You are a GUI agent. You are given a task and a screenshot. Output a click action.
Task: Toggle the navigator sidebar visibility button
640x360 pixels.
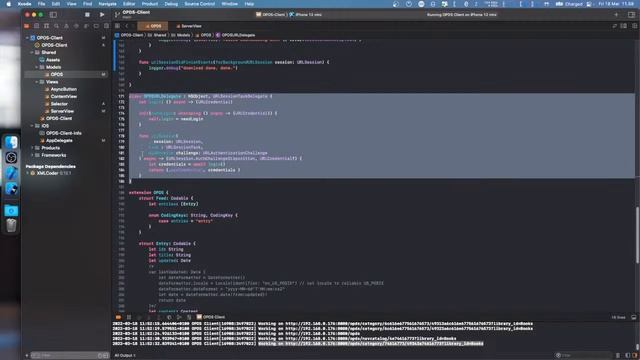point(53,15)
